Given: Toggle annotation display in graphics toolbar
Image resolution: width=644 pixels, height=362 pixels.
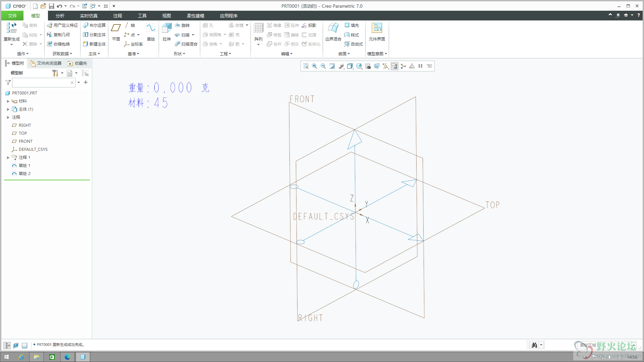Looking at the screenshot, I should tap(394, 66).
